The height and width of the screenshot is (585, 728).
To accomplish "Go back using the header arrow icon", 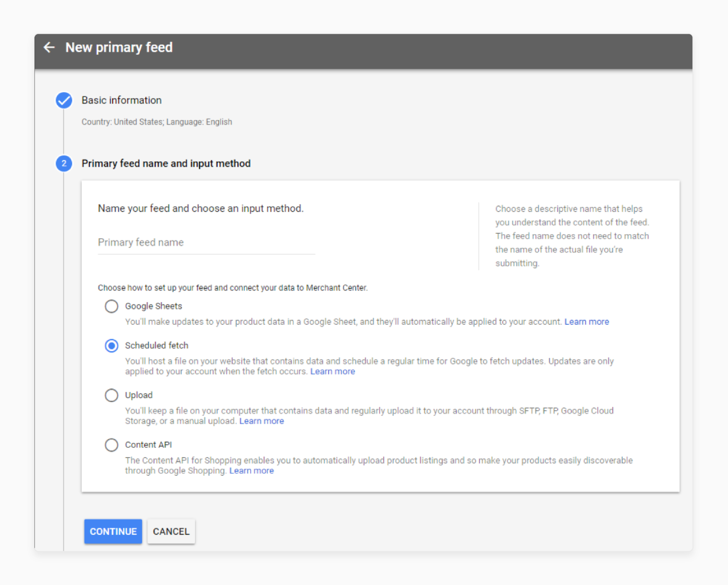I will coord(49,47).
